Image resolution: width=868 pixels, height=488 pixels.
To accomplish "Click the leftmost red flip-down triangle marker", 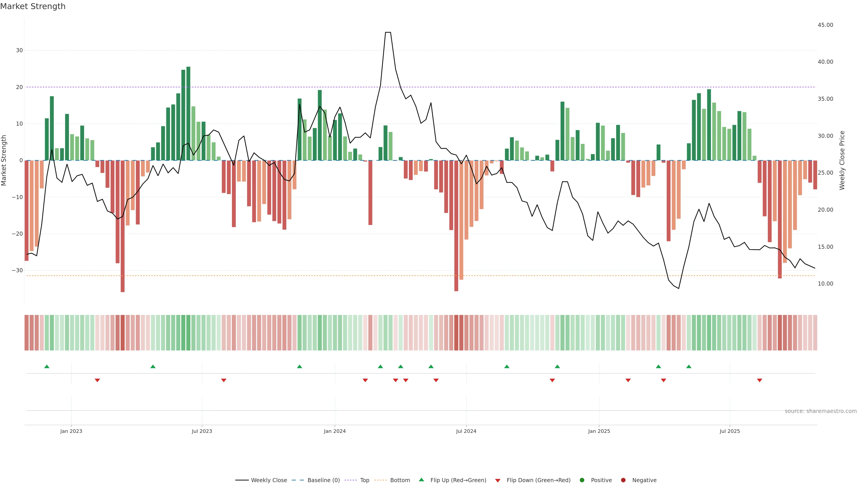I will [97, 380].
